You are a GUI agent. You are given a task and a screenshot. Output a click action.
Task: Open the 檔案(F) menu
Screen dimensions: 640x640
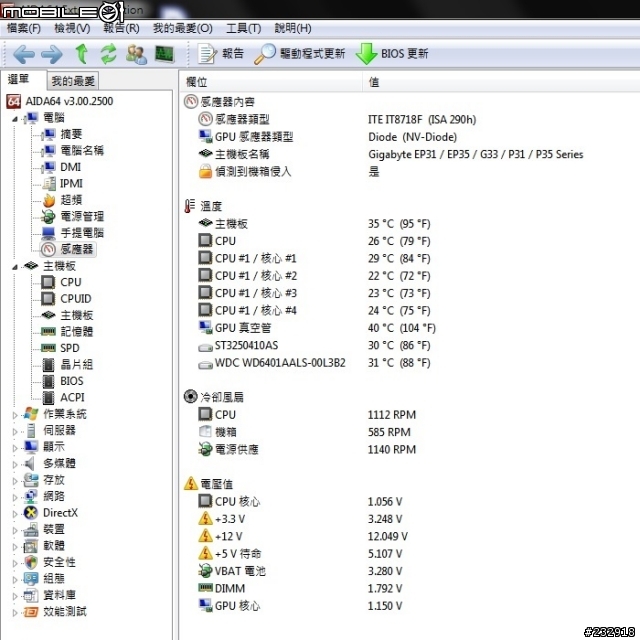[24, 28]
